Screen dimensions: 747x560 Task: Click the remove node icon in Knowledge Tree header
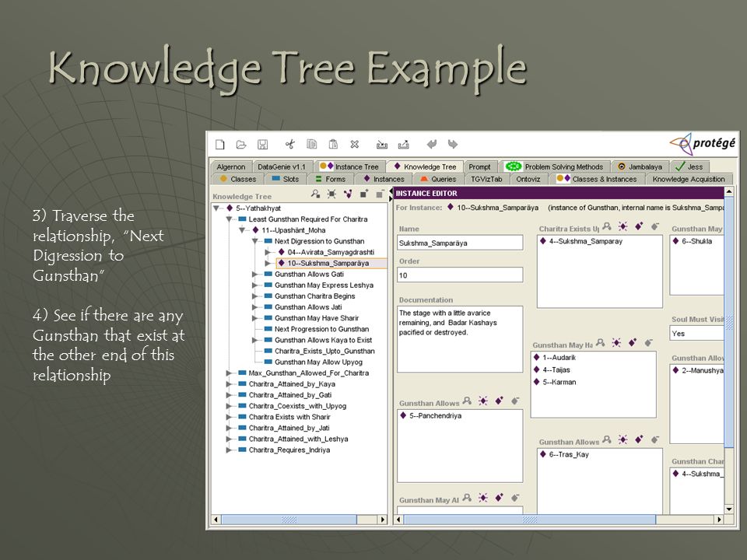tap(380, 194)
